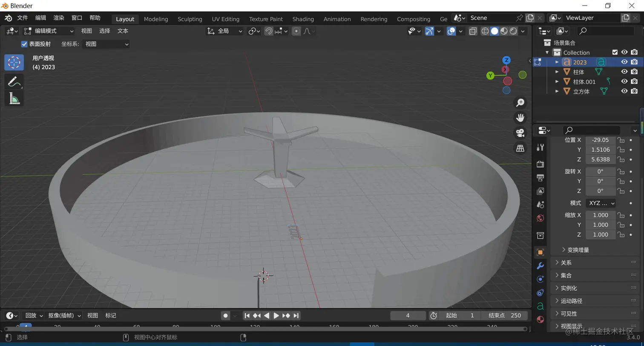
Task: Switch to the Sculpting workspace tab
Action: [x=190, y=19]
